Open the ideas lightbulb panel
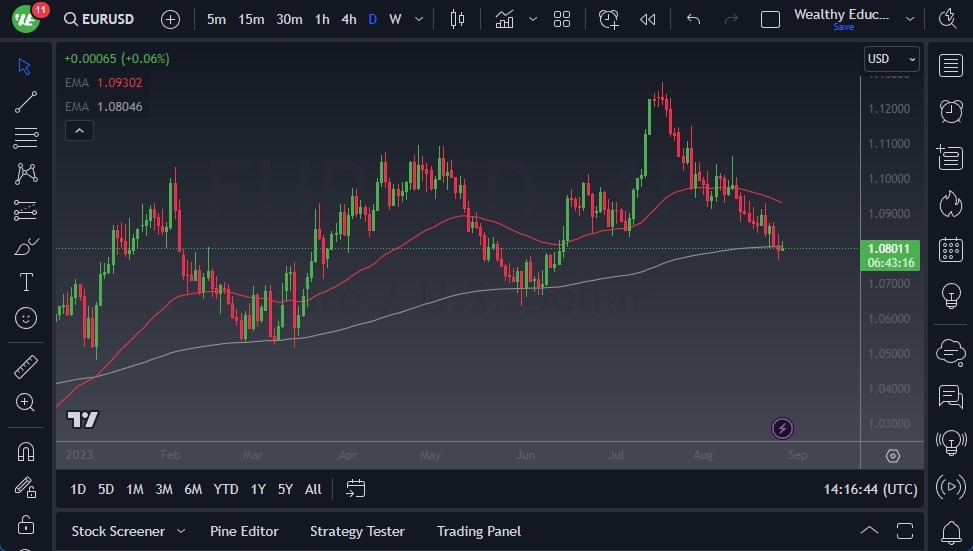This screenshot has height=551, width=973. coord(950,296)
